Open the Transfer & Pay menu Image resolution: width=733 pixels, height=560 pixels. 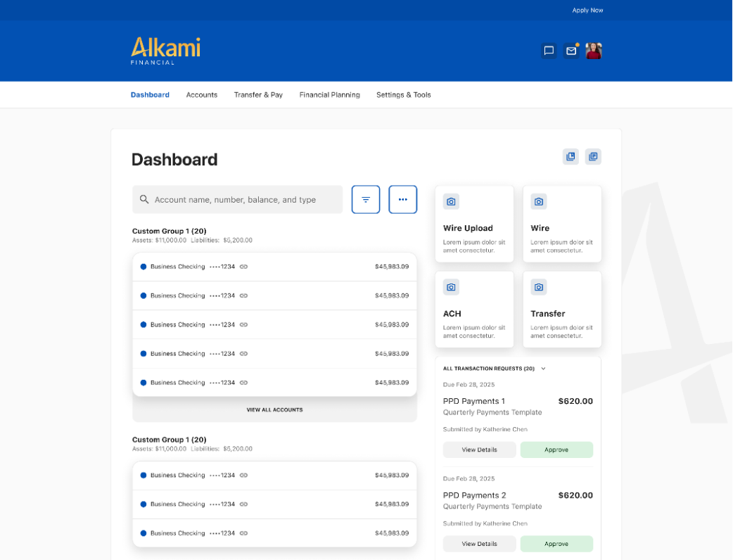pos(258,95)
